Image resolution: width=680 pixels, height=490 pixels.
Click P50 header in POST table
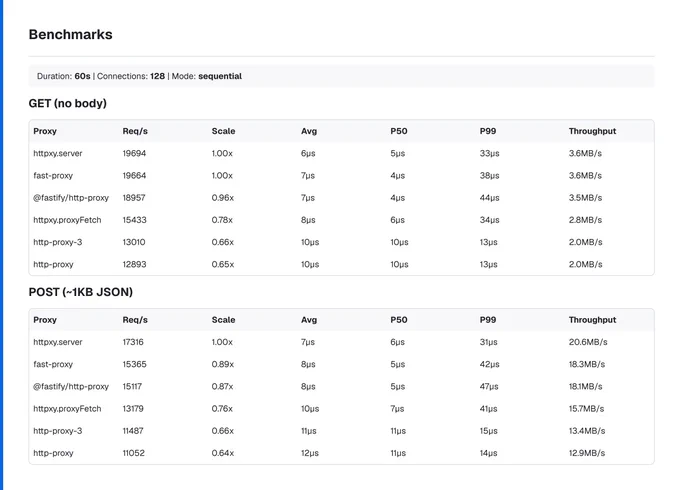coord(399,320)
